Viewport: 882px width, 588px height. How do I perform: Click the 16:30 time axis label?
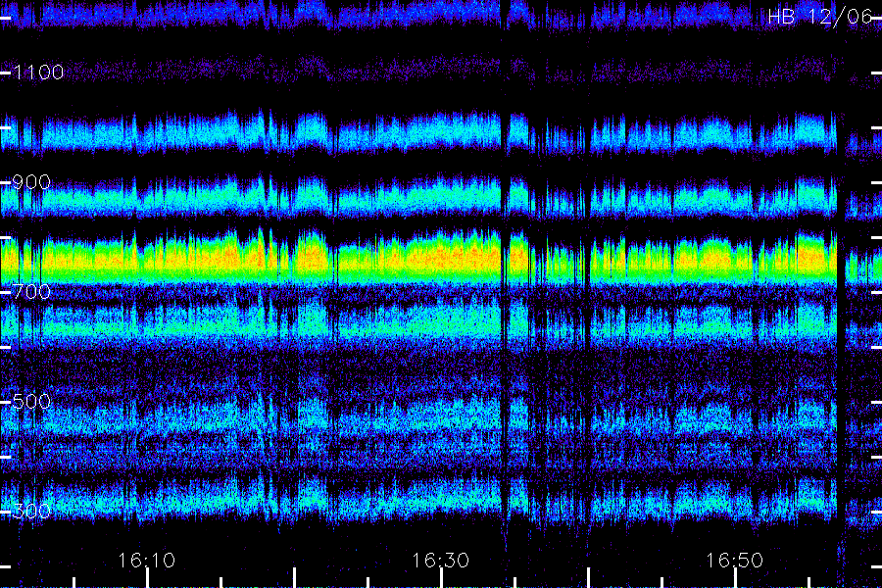pos(440,560)
